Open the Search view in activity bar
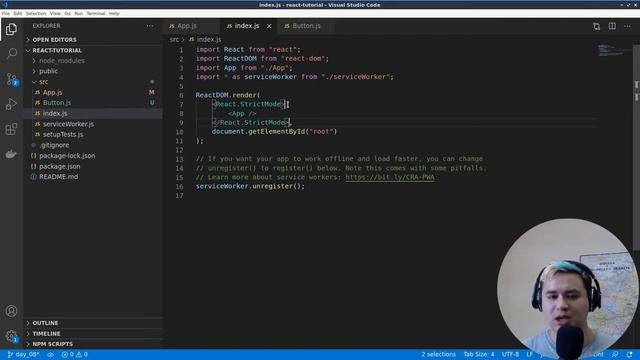 tap(11, 53)
